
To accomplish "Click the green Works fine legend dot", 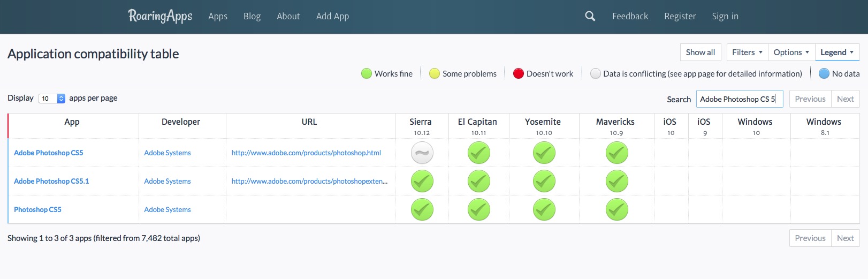I will click(x=367, y=73).
